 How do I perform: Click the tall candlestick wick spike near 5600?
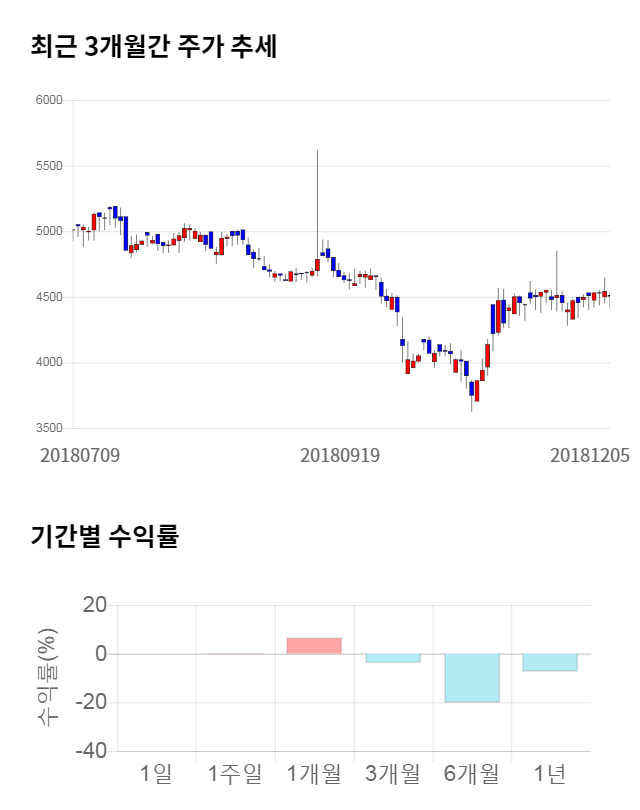tap(317, 190)
